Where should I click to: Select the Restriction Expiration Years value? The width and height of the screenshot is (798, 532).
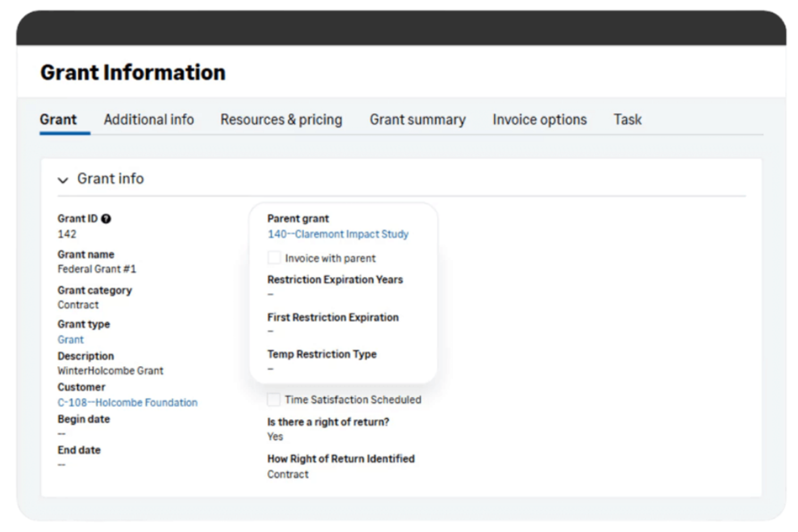click(270, 294)
